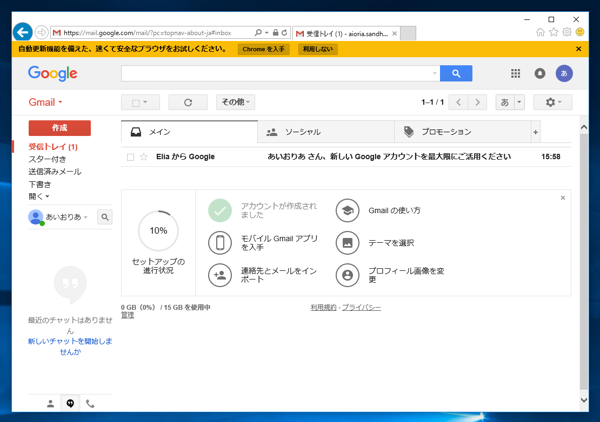Viewport: 600px width, 422px height.
Task: Click the プロフィール画像を変更 person icon
Action: [x=347, y=275]
